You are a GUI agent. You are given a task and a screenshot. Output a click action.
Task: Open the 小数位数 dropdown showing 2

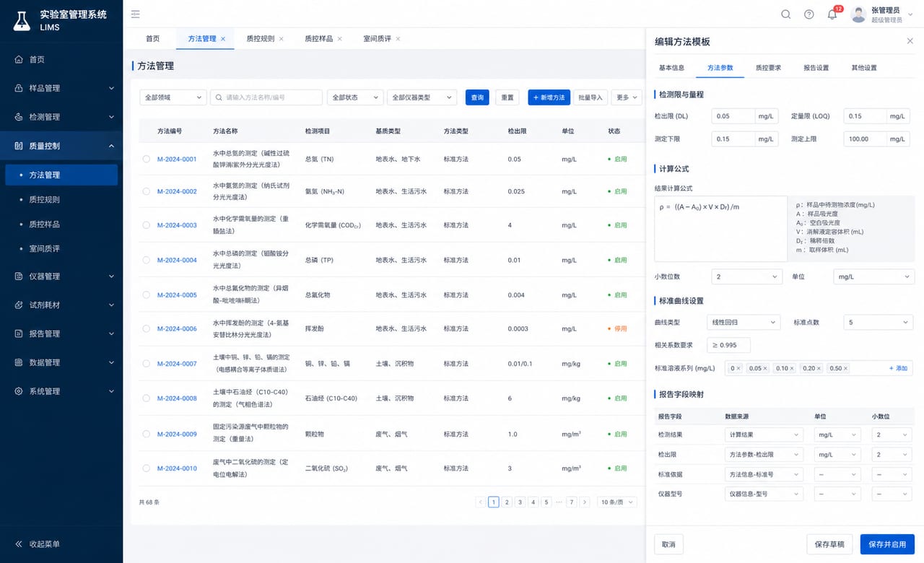pyautogui.click(x=746, y=276)
